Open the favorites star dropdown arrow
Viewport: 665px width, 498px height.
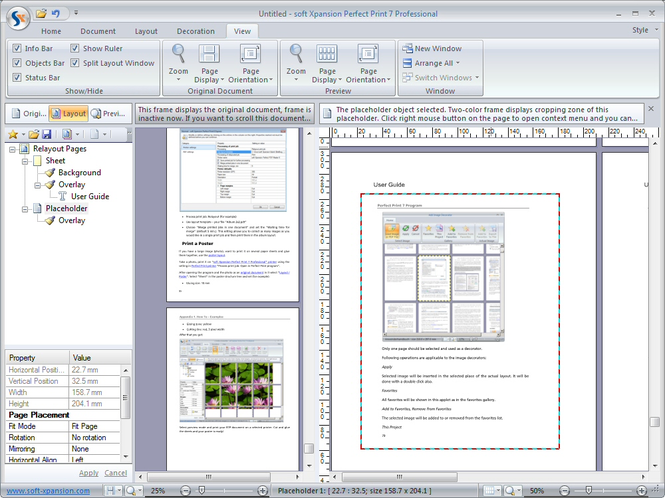click(23, 135)
